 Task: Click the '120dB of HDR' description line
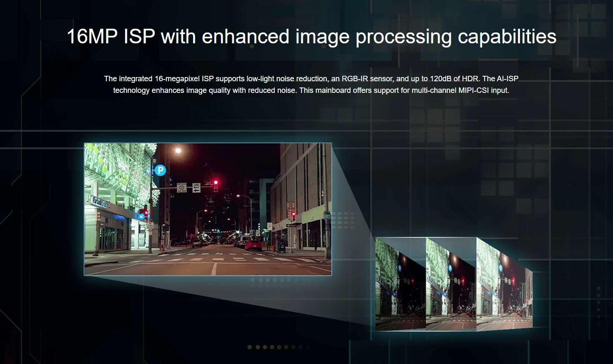311,79
